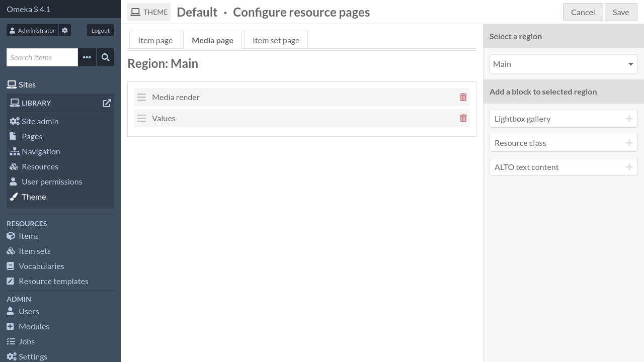
Task: Run search with the magnifier icon
Action: [105, 57]
